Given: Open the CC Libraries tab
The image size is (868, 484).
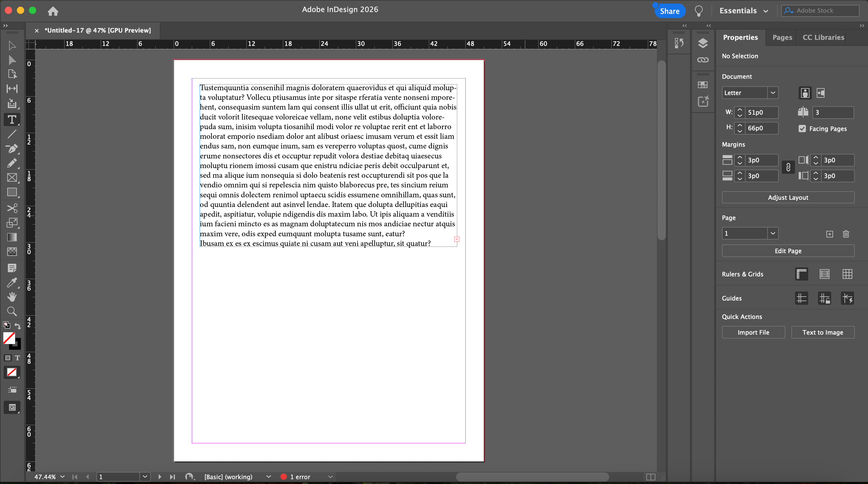Looking at the screenshot, I should tap(823, 37).
